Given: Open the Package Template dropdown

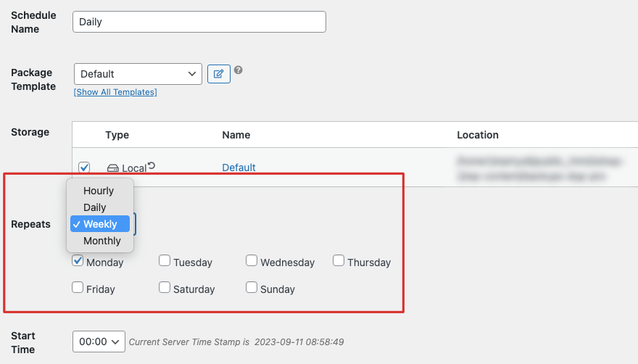Looking at the screenshot, I should point(138,74).
